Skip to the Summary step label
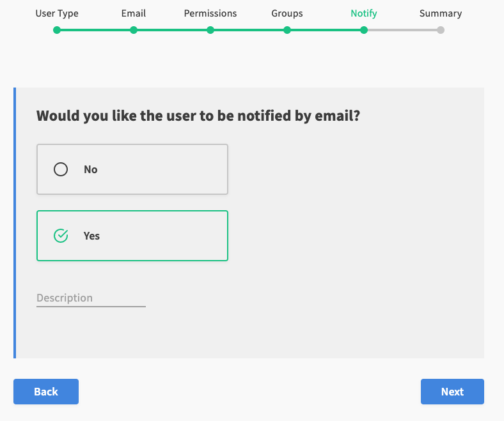Viewport: 504px width, 421px height. [x=441, y=13]
